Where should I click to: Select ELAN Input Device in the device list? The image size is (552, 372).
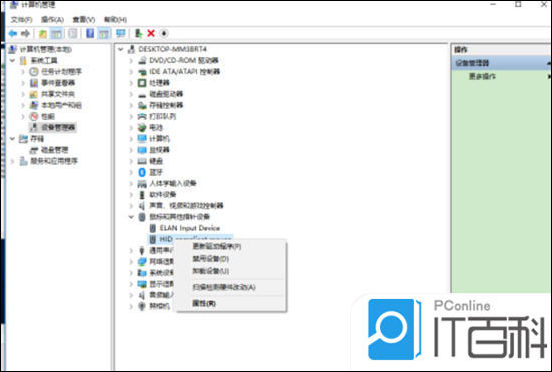pos(190,228)
